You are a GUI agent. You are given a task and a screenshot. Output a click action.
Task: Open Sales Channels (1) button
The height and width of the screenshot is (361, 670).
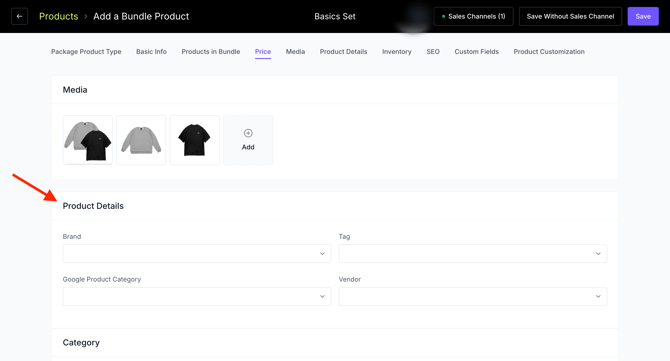point(473,16)
